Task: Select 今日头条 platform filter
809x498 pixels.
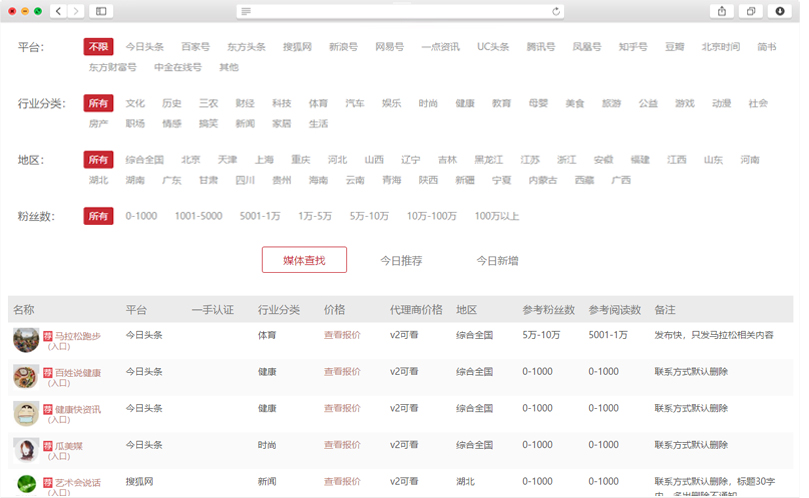Action: click(144, 47)
